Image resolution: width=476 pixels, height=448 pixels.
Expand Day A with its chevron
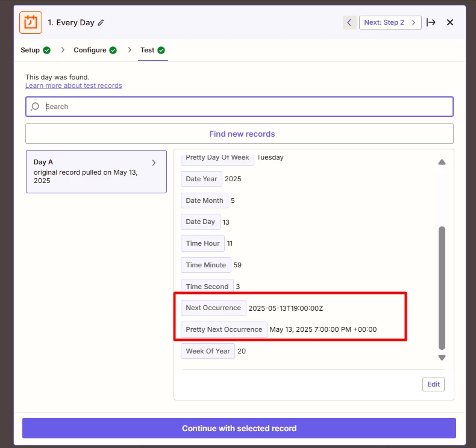coord(154,163)
